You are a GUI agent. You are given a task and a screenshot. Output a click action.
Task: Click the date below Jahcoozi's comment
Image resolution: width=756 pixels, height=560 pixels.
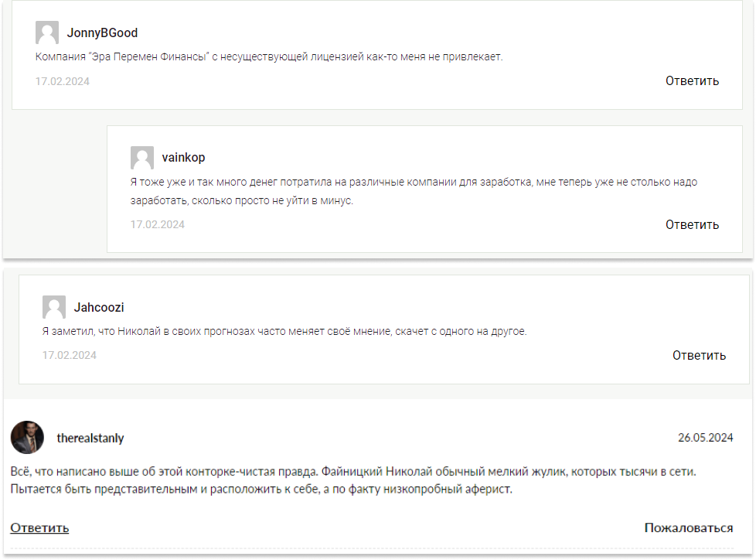(x=70, y=355)
